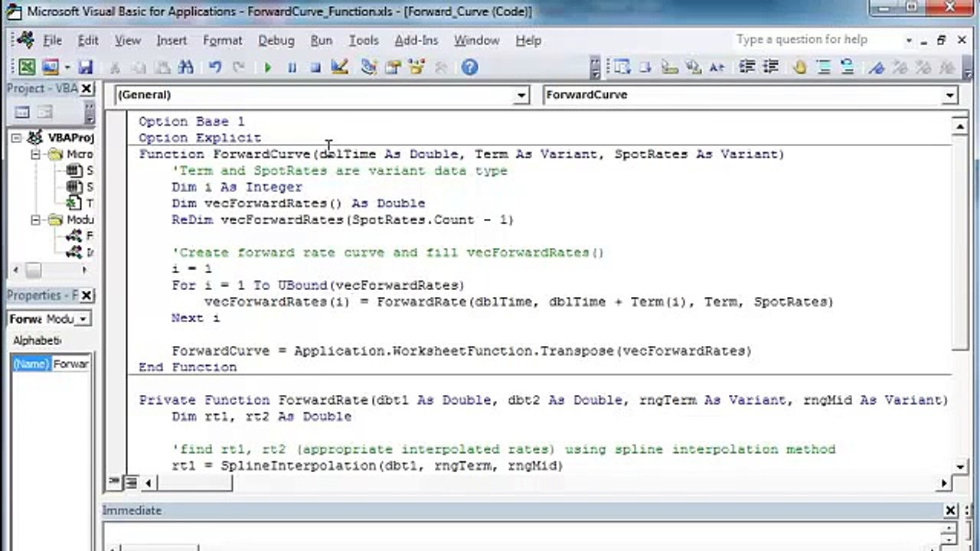This screenshot has width=980, height=551.
Task: Open the File menu
Action: click(x=52, y=40)
